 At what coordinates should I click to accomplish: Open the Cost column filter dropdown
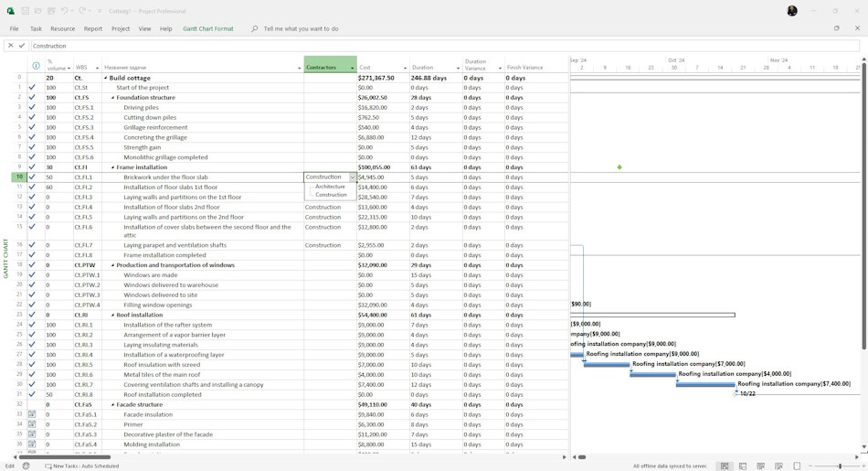405,68
